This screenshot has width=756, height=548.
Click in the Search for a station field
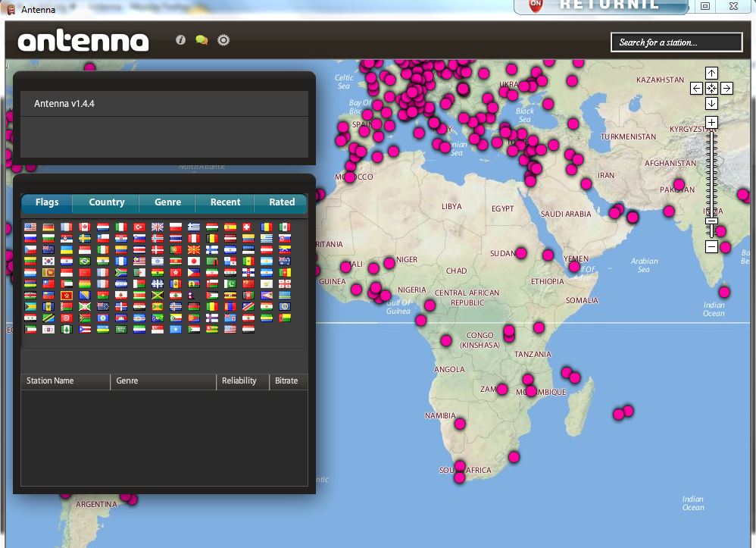(676, 42)
